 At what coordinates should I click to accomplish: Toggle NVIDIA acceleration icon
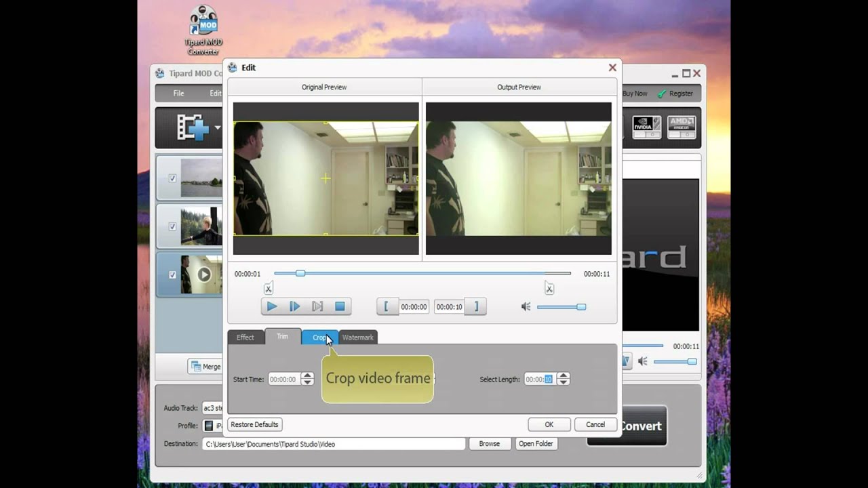(x=647, y=127)
